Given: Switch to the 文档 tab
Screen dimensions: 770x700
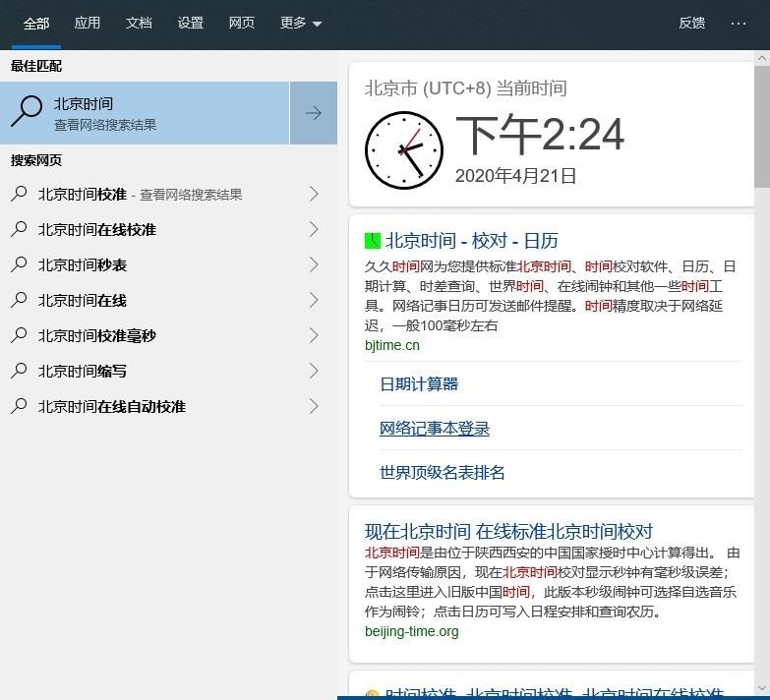Looking at the screenshot, I should pos(139,23).
